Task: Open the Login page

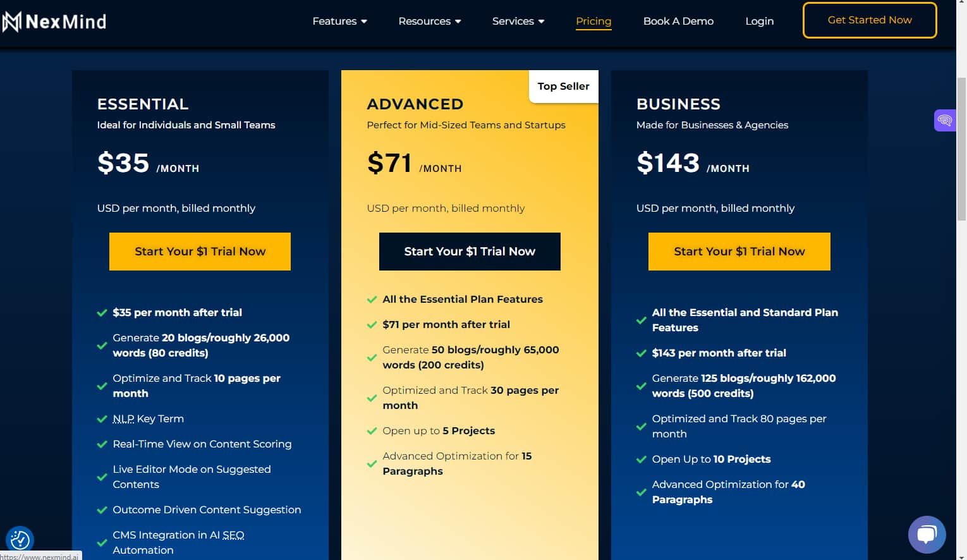Action: 759,21
